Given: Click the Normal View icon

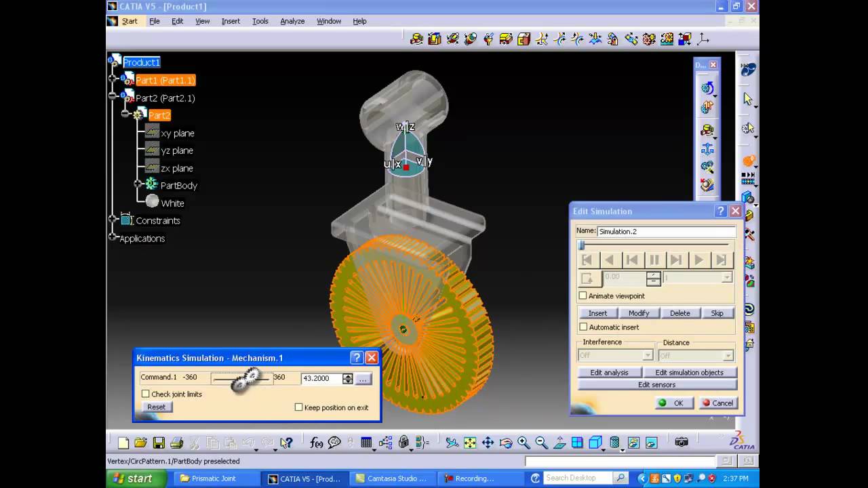Looking at the screenshot, I should [x=559, y=443].
